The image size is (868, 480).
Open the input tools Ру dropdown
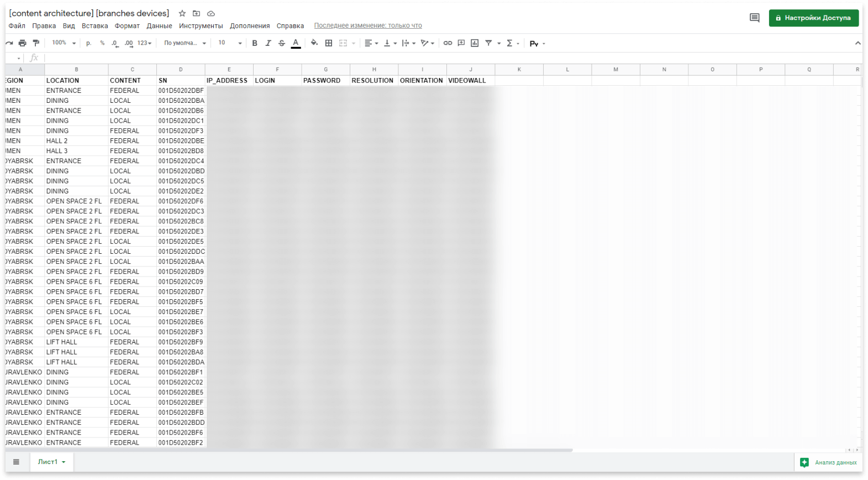pyautogui.click(x=537, y=43)
